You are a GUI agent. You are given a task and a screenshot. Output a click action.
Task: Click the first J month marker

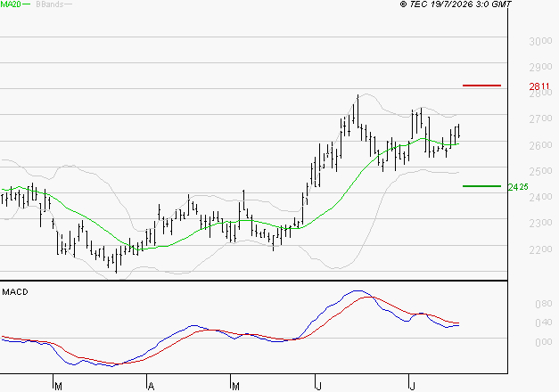(x=318, y=387)
